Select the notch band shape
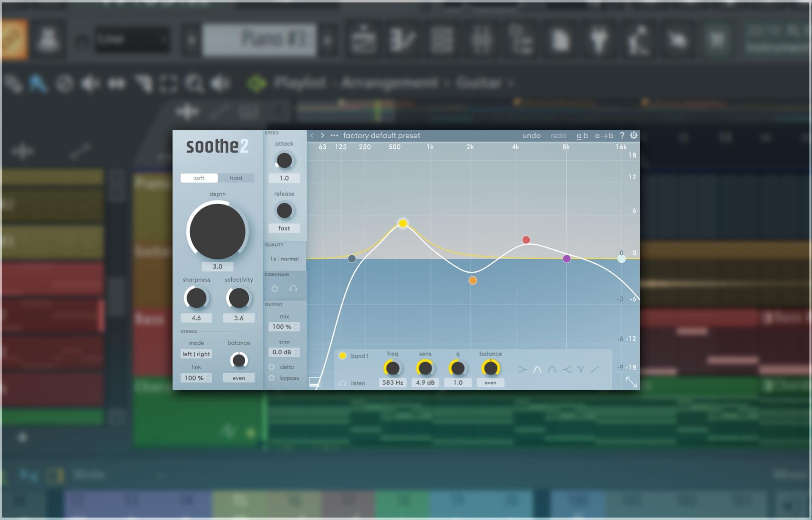 (581, 369)
